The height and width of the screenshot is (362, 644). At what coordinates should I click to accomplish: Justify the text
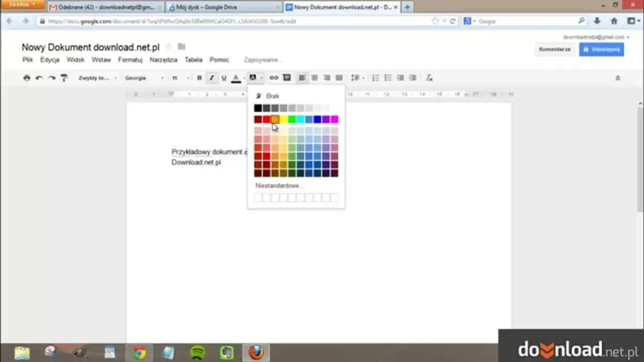[339, 78]
